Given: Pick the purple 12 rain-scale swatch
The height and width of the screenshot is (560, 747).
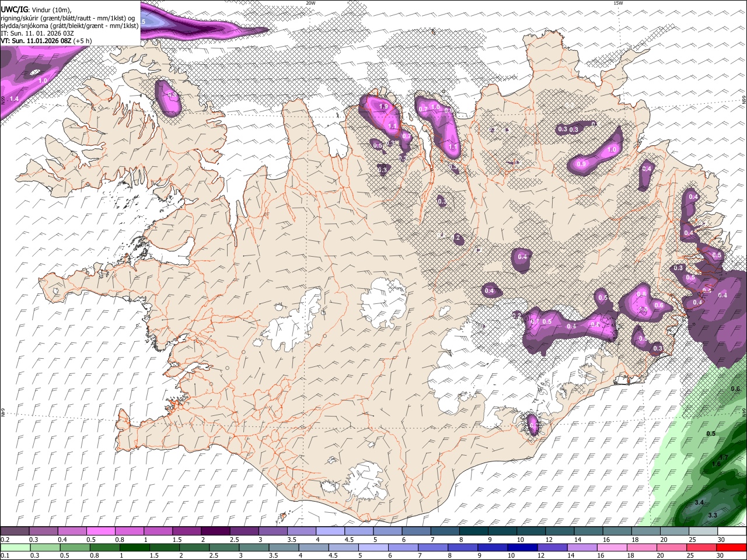Looking at the screenshot, I should [551, 547].
